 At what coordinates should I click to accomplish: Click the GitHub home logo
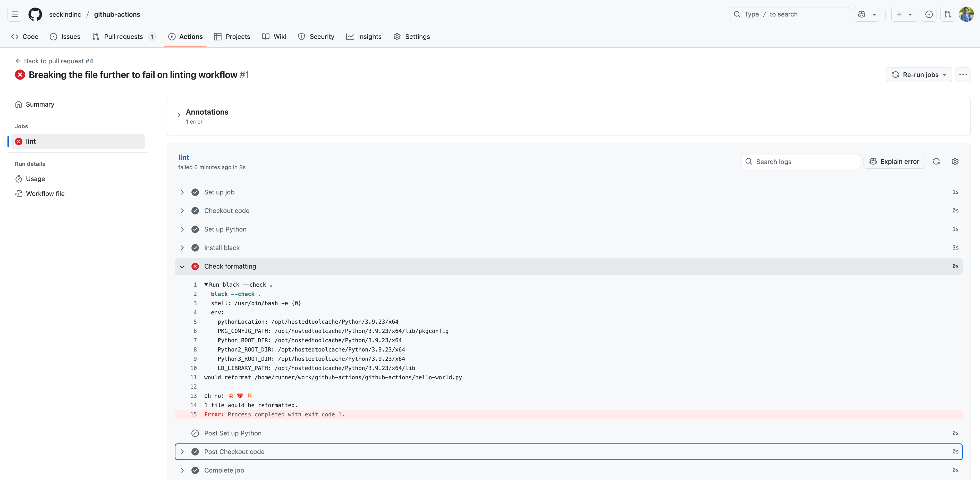pyautogui.click(x=35, y=14)
